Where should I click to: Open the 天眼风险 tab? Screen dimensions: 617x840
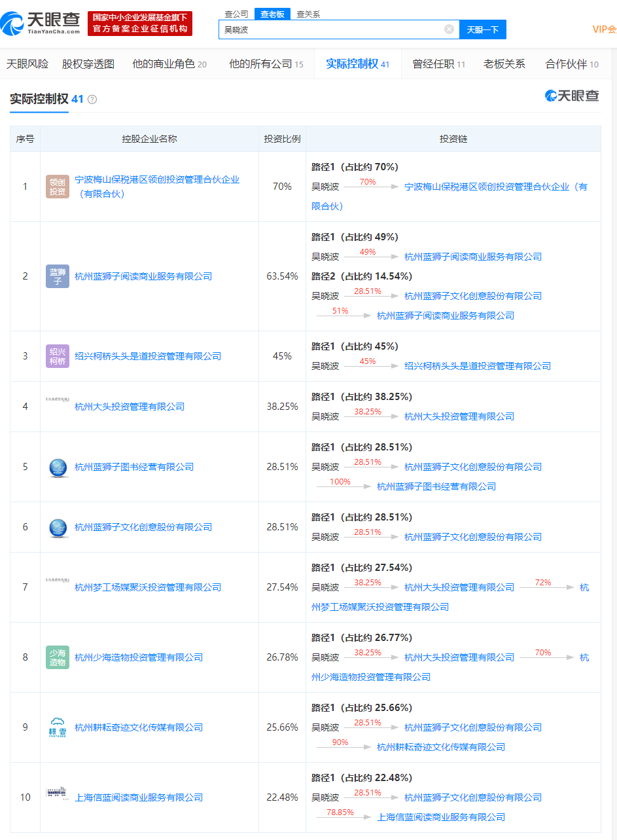pyautogui.click(x=27, y=64)
